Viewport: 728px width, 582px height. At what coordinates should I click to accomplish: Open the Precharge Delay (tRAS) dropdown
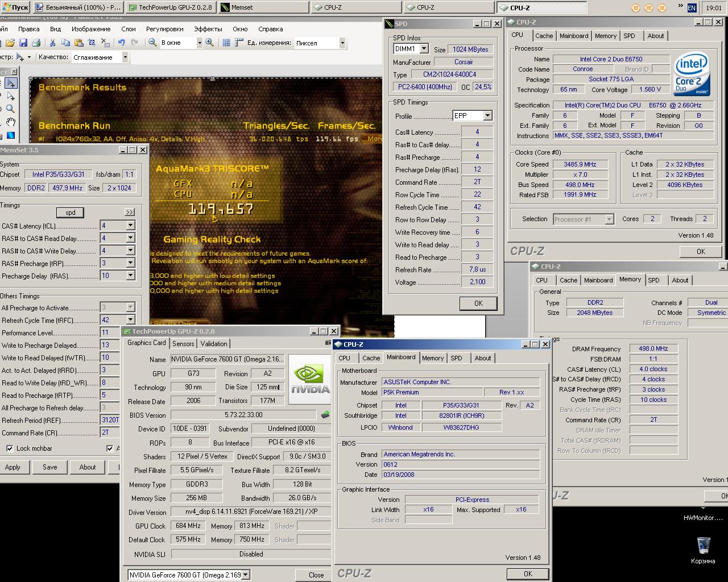click(x=130, y=276)
